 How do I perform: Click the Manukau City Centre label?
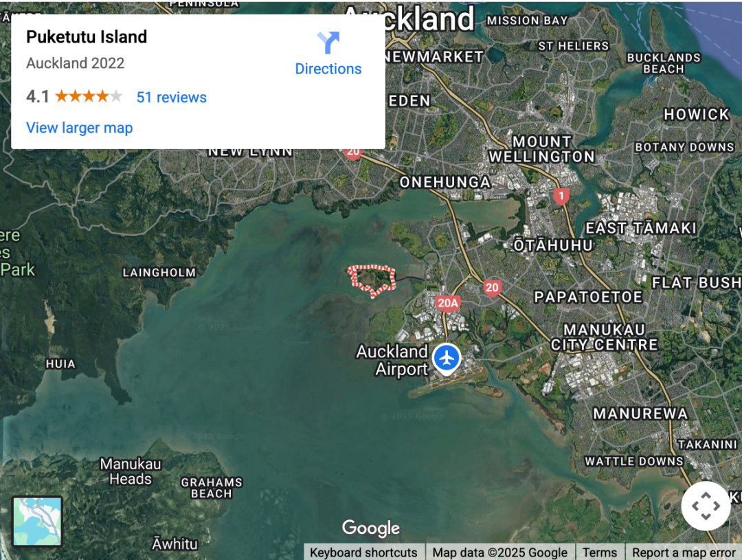pyautogui.click(x=605, y=337)
